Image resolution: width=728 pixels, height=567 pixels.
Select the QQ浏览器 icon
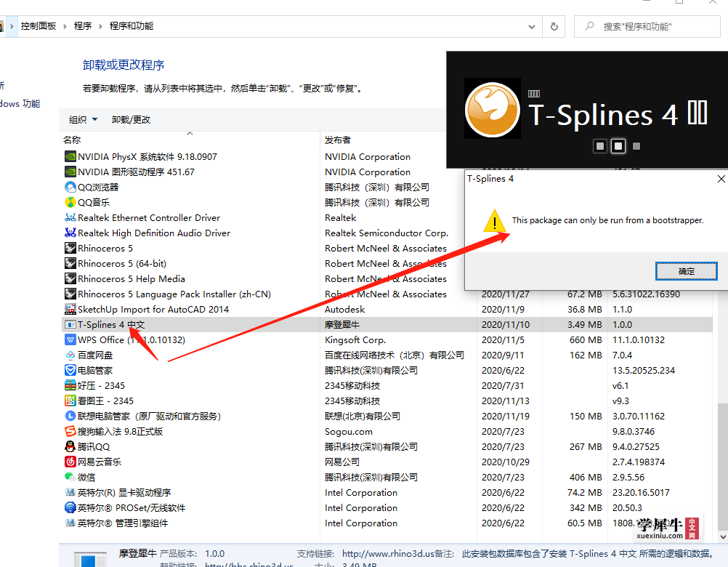tap(70, 187)
